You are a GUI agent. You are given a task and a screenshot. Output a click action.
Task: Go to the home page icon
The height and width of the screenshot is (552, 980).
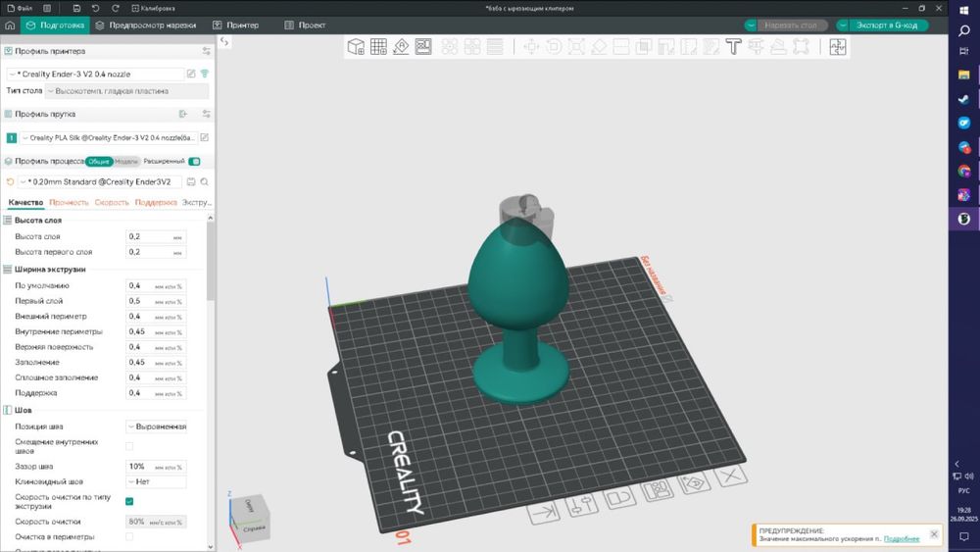click(10, 25)
